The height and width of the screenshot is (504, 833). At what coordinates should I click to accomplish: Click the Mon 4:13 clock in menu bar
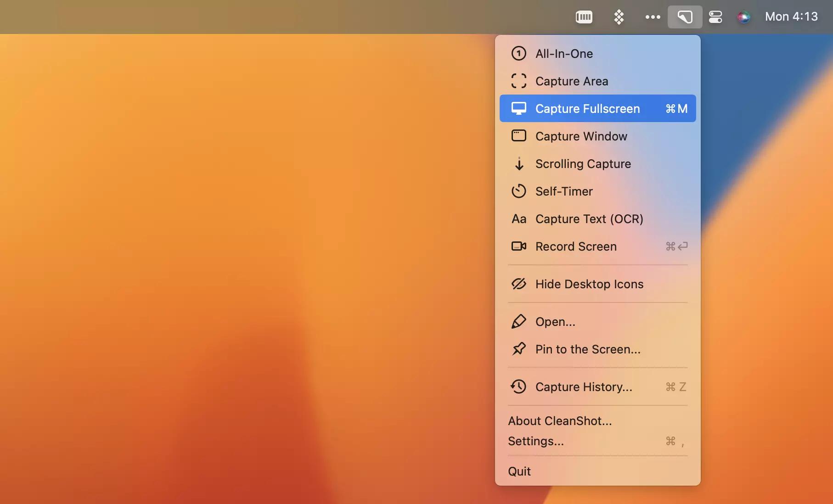(791, 17)
